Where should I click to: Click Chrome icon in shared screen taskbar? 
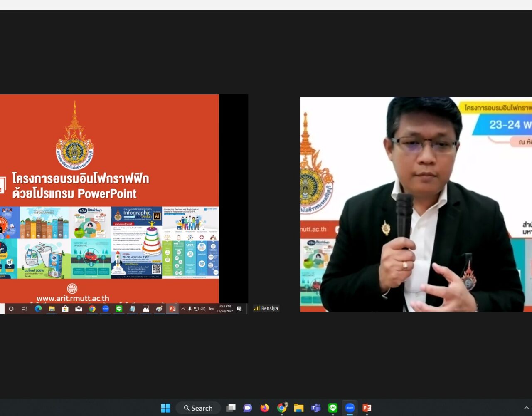point(92,309)
